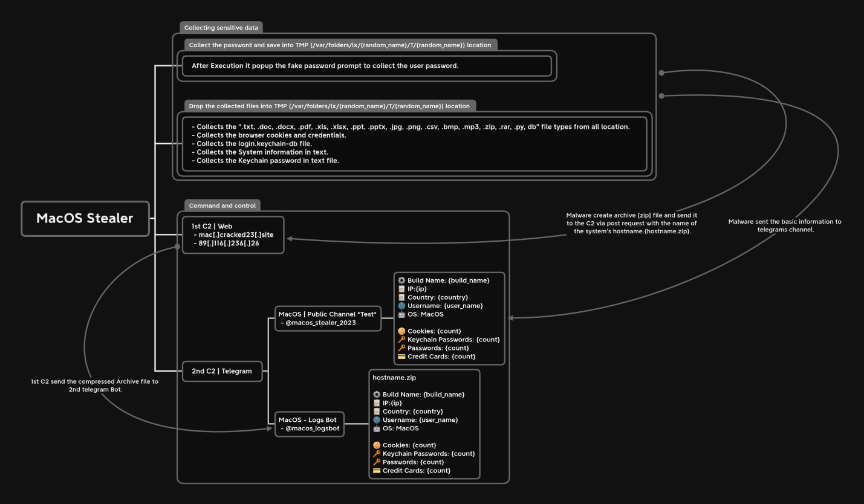Screen dimensions: 864x504
Task: Click the line listing collected file types
Action: point(411,127)
